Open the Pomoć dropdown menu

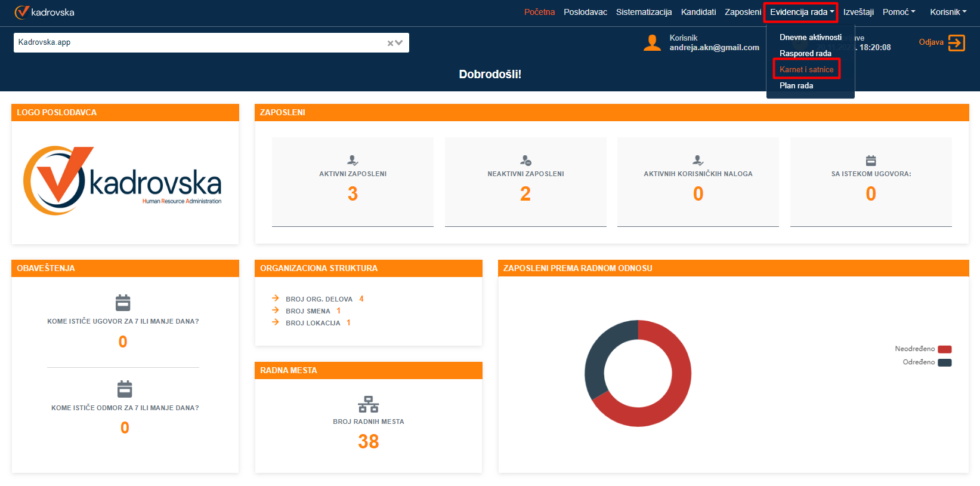(898, 12)
